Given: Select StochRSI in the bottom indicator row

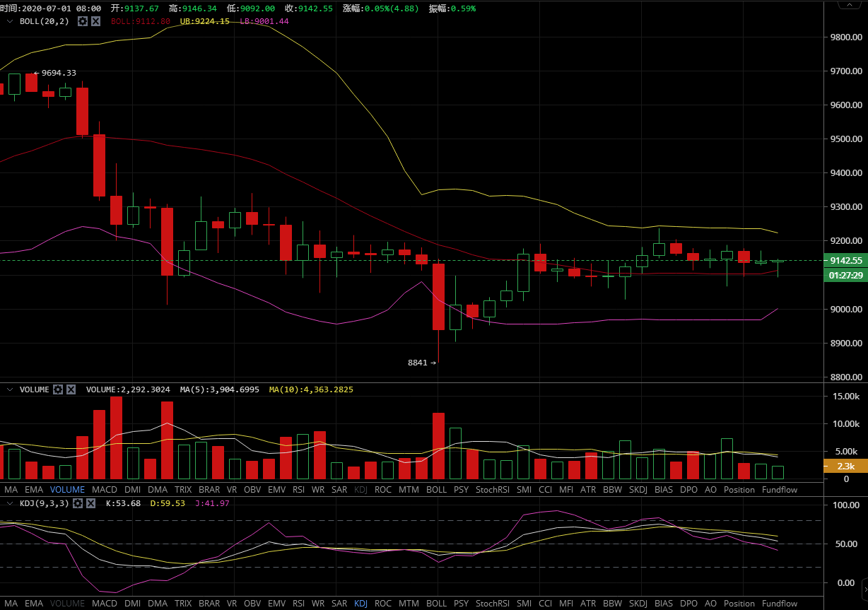Looking at the screenshot, I should [x=493, y=604].
